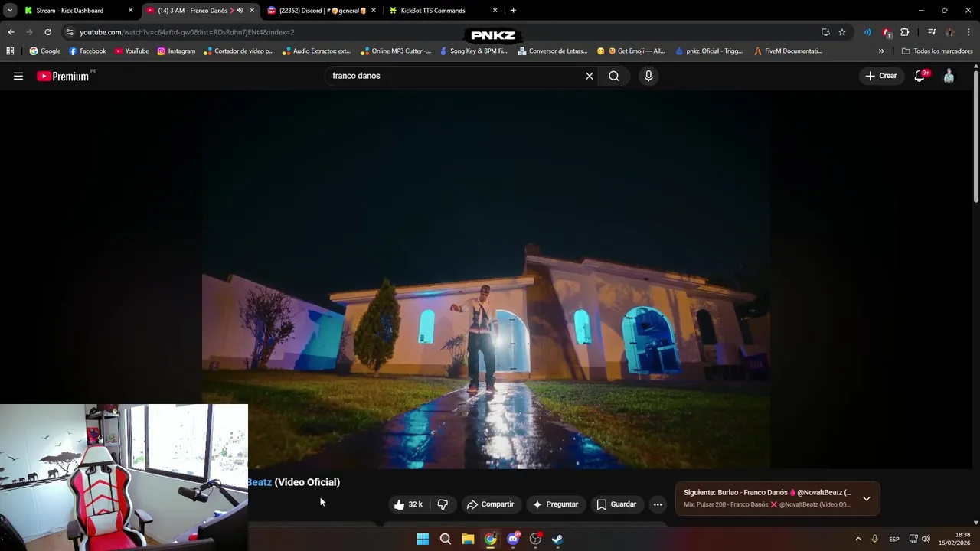Open the Conversor de Letras bookmark
The width and height of the screenshot is (980, 551).
[553, 51]
